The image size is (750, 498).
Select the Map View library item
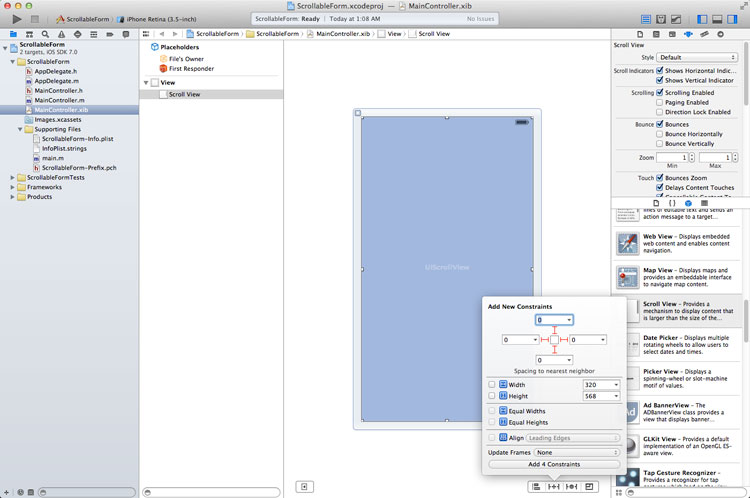[676, 277]
